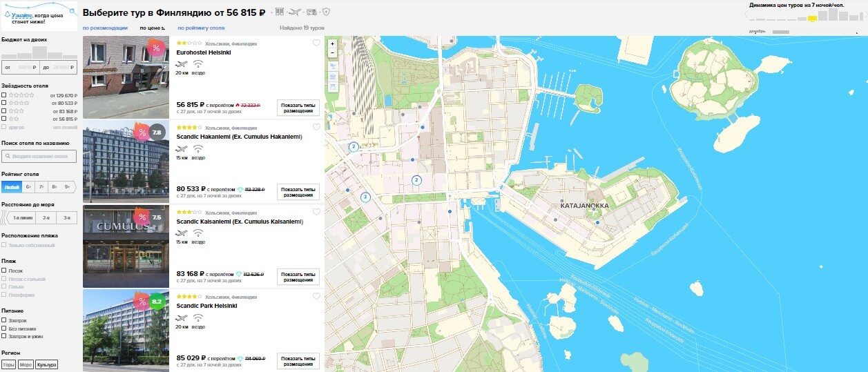Select hotel rating 8+
The width and height of the screenshot is (868, 372).
(x=55, y=186)
